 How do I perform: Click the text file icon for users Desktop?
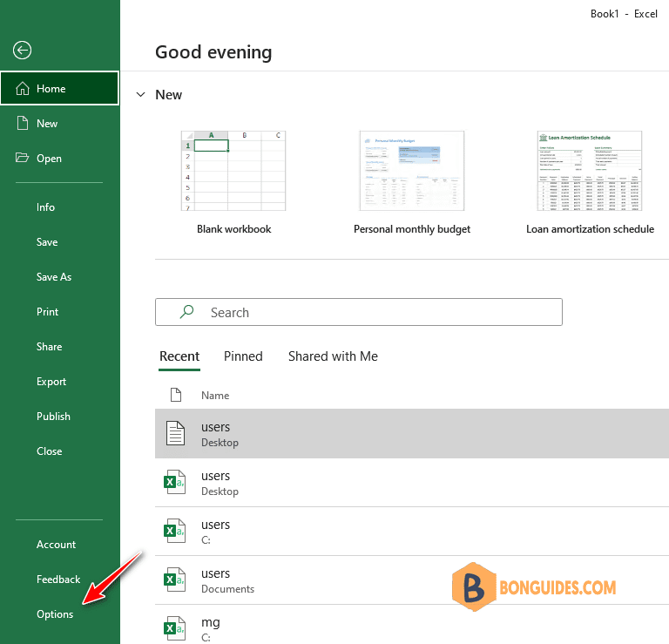[175, 433]
